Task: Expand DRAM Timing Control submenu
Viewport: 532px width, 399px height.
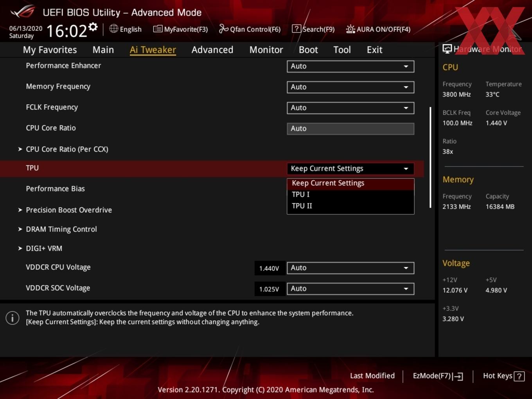Action: click(61, 229)
